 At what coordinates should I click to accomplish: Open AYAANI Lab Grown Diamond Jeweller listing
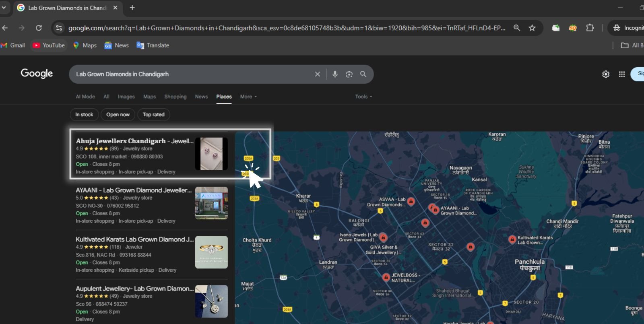(x=134, y=190)
